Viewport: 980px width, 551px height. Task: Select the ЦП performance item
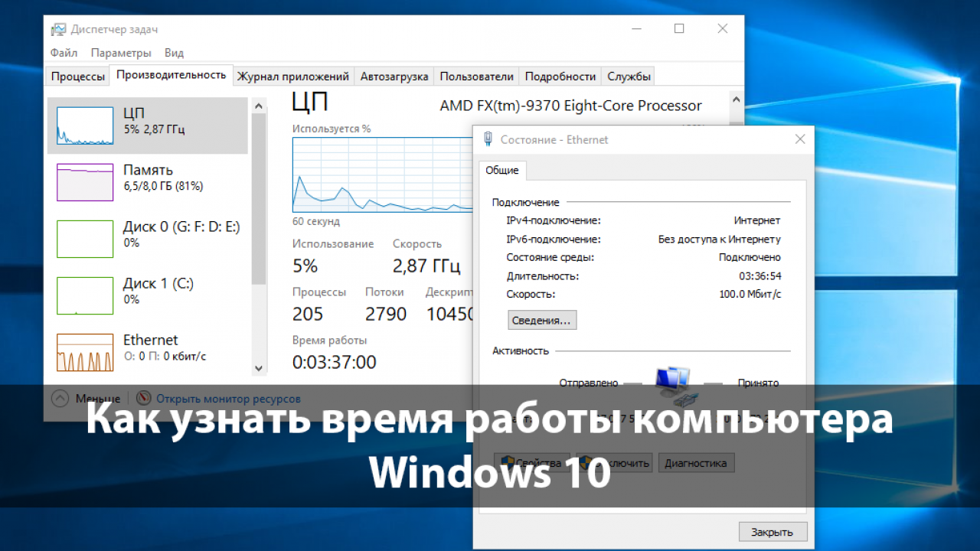(x=148, y=126)
